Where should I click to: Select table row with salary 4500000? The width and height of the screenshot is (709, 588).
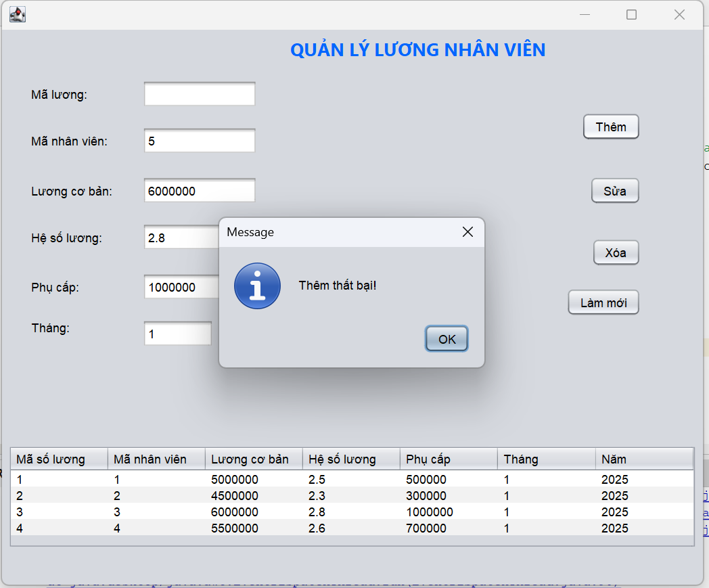coord(352,495)
